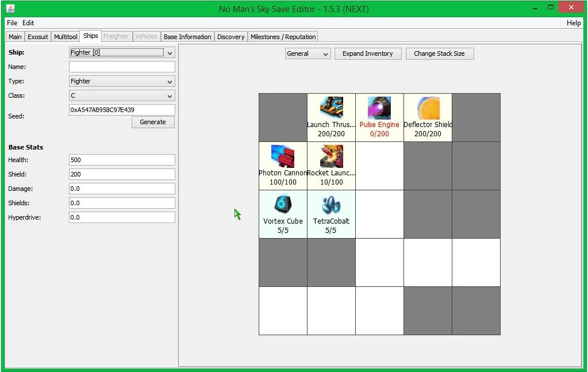
Task: Open the Class dropdown showing C
Action: pos(122,95)
